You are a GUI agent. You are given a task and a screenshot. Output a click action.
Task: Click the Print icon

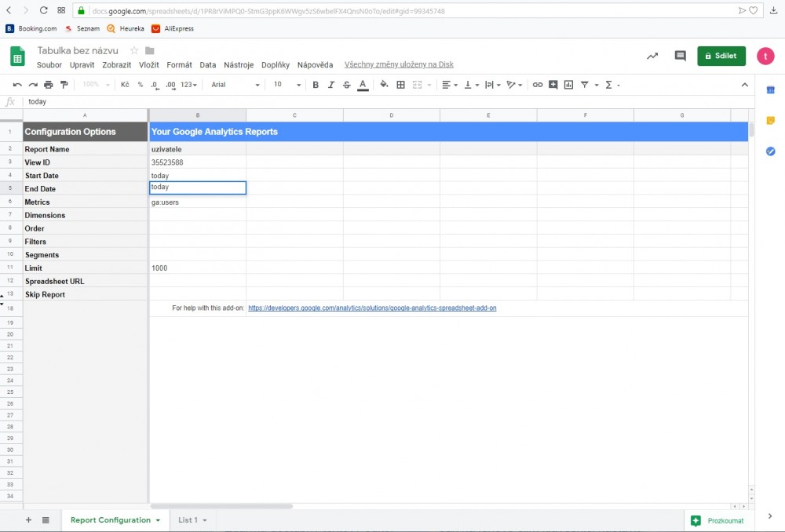pos(47,85)
